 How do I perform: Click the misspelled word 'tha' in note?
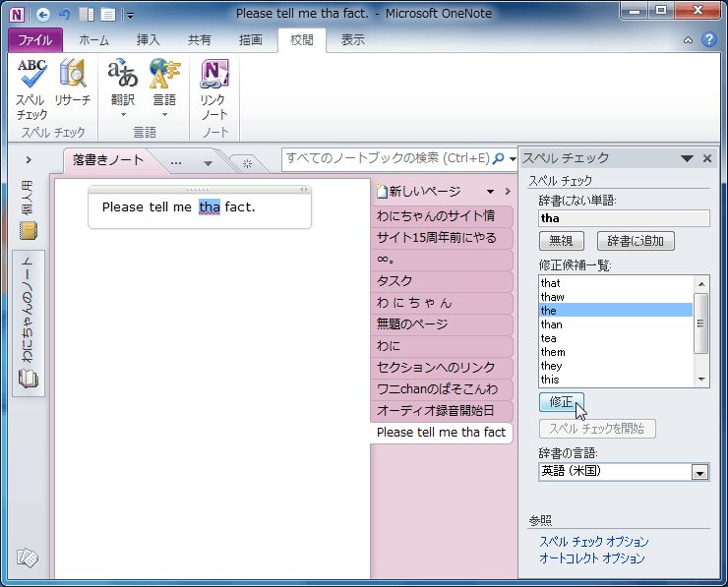click(x=210, y=206)
